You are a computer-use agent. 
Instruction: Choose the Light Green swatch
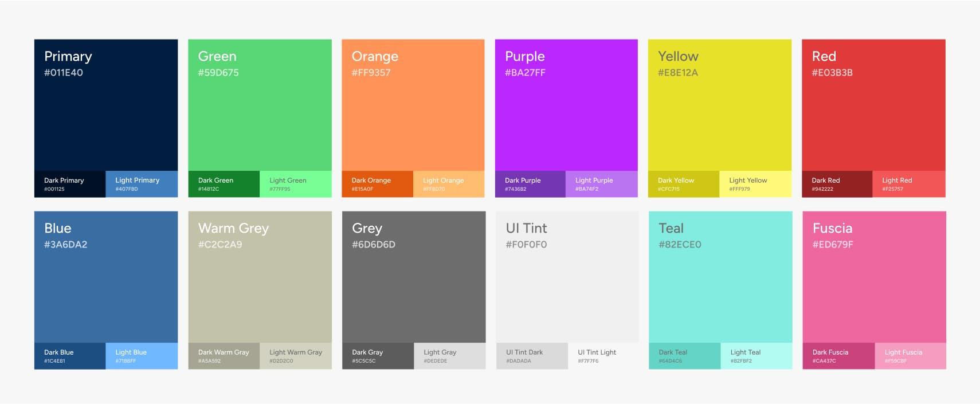[296, 184]
